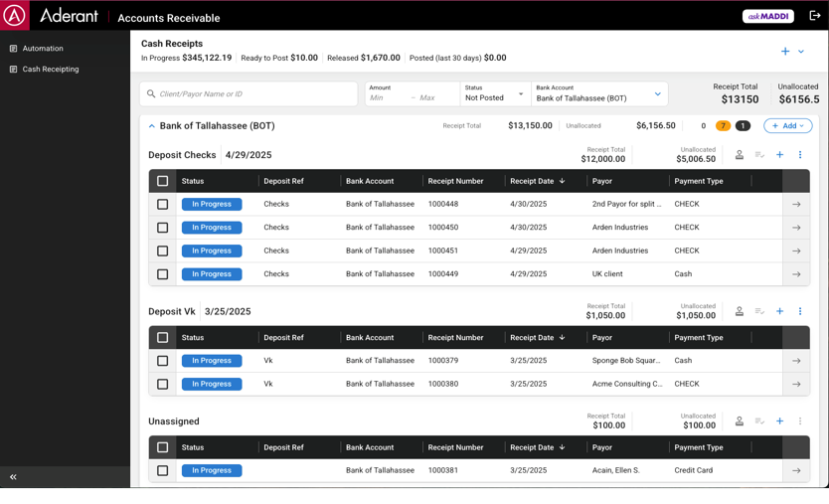
Task: Click payor 'Sponge Bob Squar...' cell
Action: (x=626, y=361)
